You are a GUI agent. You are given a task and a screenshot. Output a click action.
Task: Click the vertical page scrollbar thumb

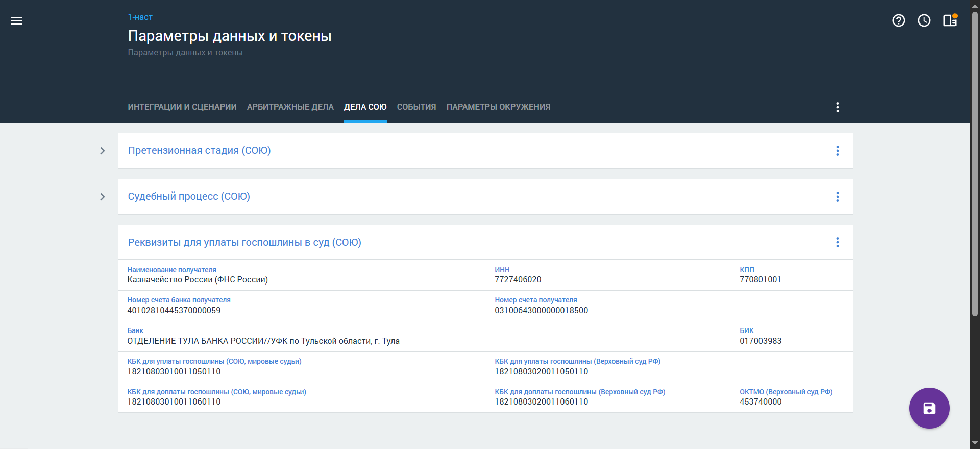[975, 163]
